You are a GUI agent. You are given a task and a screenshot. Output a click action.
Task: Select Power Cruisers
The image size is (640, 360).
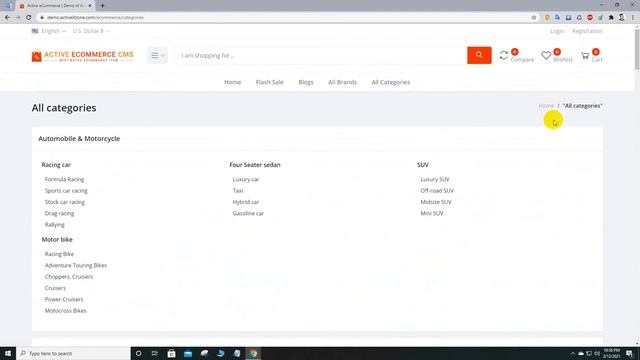click(x=64, y=300)
